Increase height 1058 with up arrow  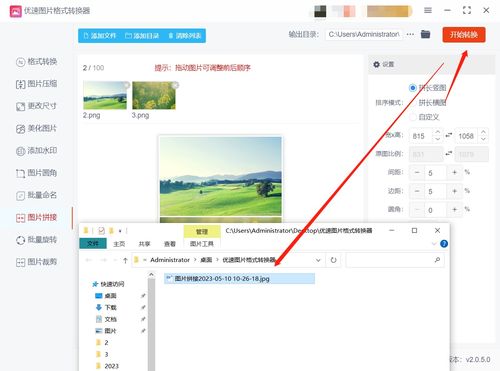(483, 132)
